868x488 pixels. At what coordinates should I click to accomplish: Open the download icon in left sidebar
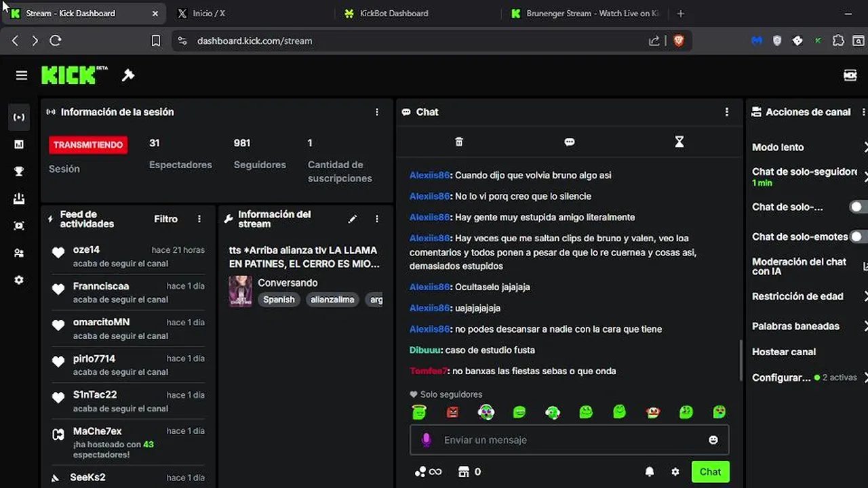pyautogui.click(x=19, y=199)
